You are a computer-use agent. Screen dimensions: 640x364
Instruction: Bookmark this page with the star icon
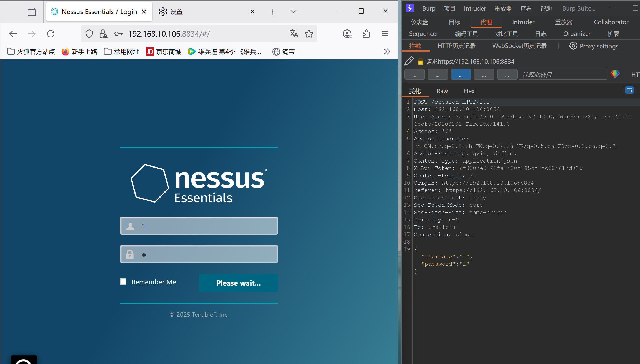309,34
